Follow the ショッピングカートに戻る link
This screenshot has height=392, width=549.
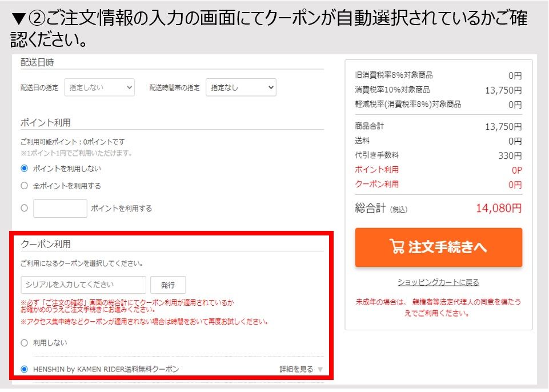(x=438, y=282)
